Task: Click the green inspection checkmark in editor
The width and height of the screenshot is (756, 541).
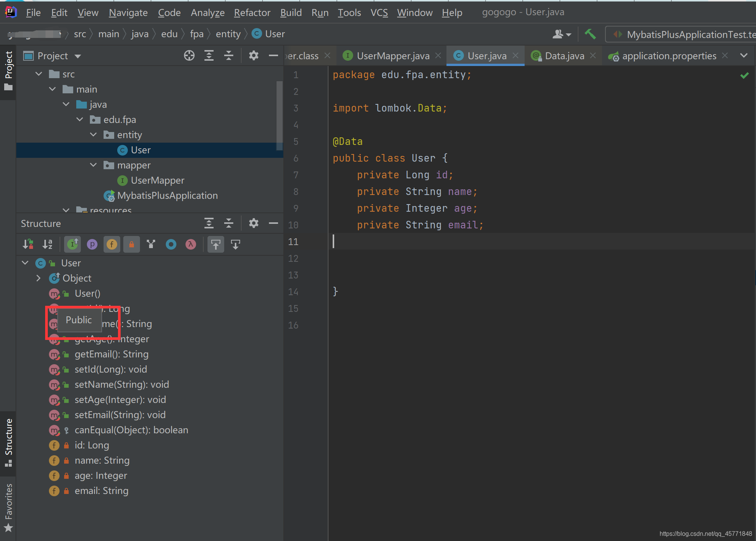Action: (744, 75)
